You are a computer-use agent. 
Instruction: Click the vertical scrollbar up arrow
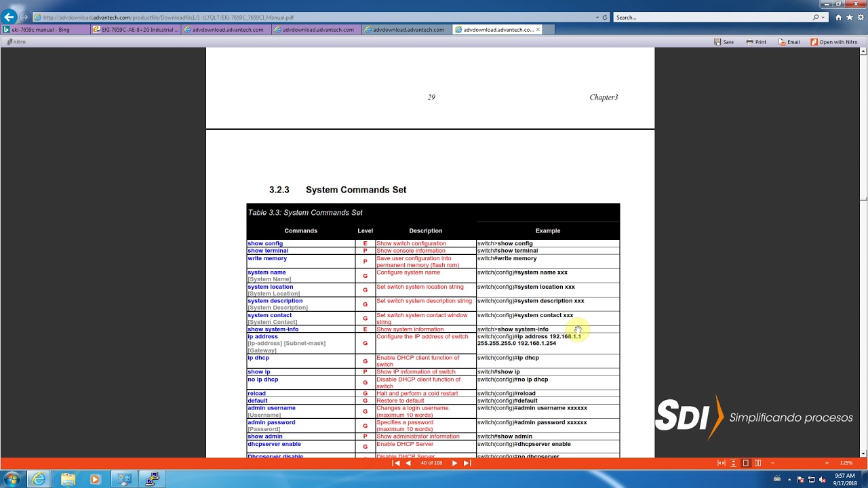coord(863,52)
